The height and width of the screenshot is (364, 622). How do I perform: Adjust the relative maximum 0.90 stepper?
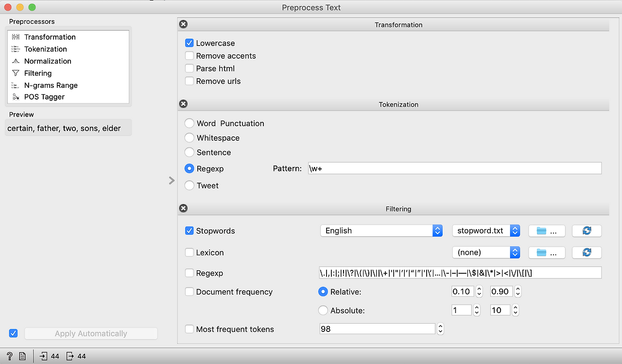(x=518, y=292)
